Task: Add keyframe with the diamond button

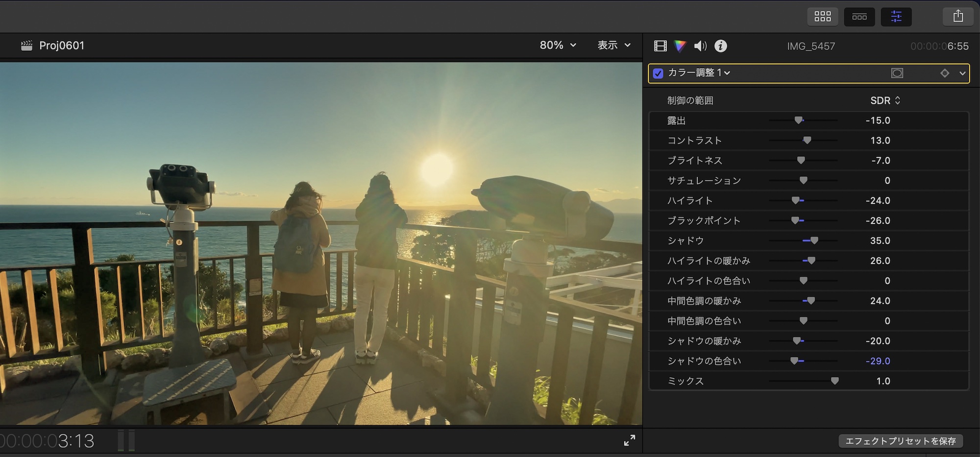Action: pos(945,73)
